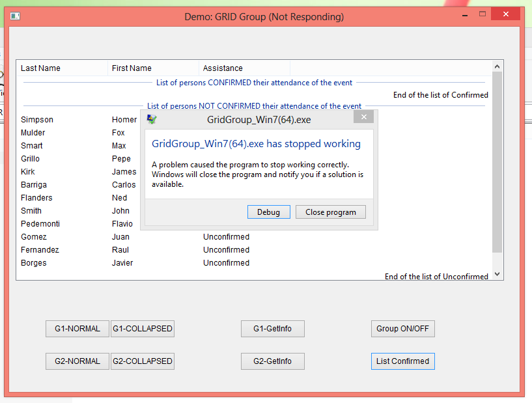532x403 pixels.
Task: Click the 'has stopped working' heading
Action: (256, 144)
